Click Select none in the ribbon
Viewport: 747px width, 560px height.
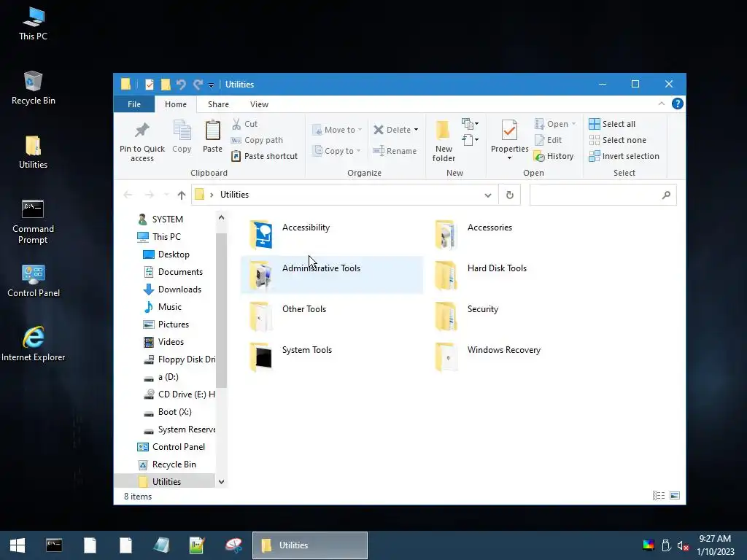[618, 140]
